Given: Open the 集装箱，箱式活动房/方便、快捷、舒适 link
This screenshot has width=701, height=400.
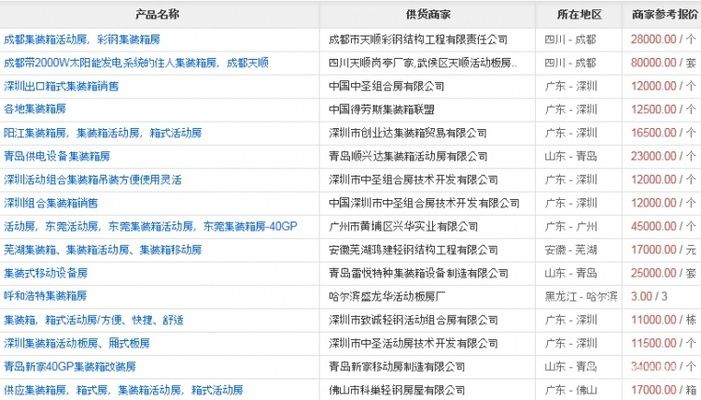Looking at the screenshot, I should 93,320.
